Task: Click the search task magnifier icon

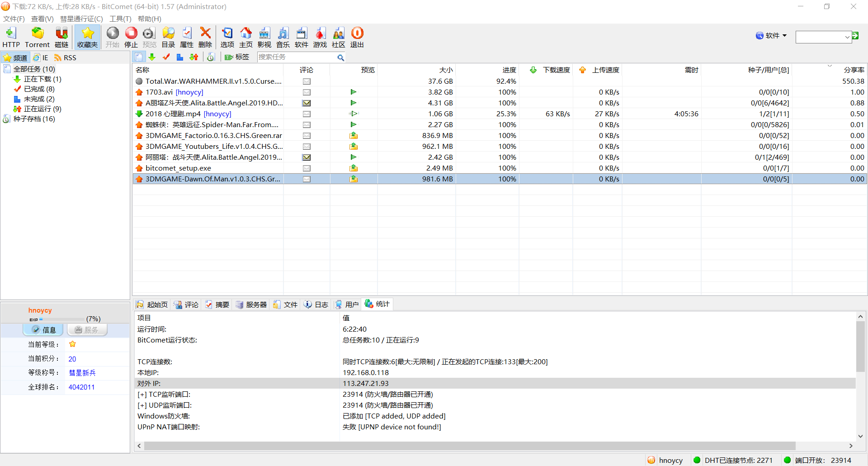Action: click(x=340, y=57)
